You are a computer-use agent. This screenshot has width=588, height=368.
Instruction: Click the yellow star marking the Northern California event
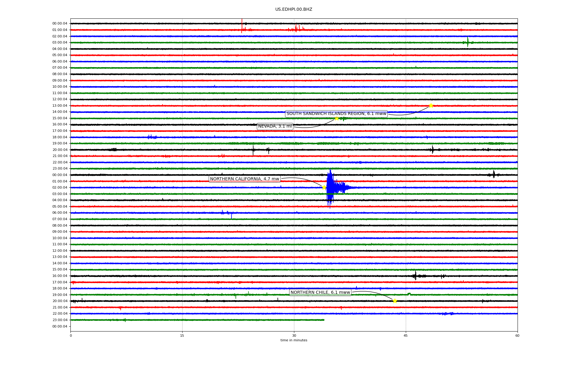(324, 188)
